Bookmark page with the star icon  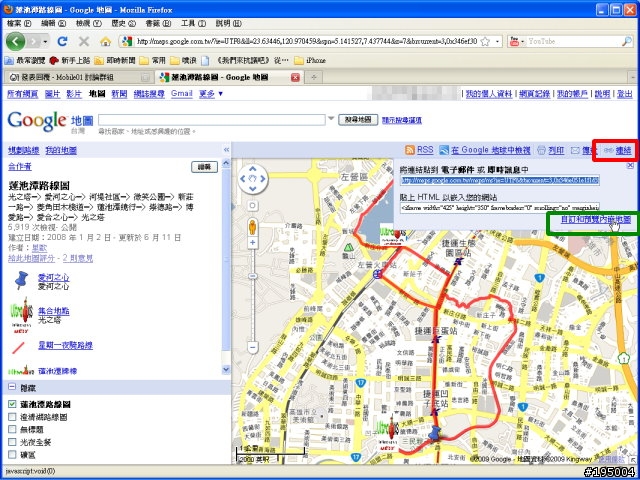pyautogui.click(x=485, y=41)
